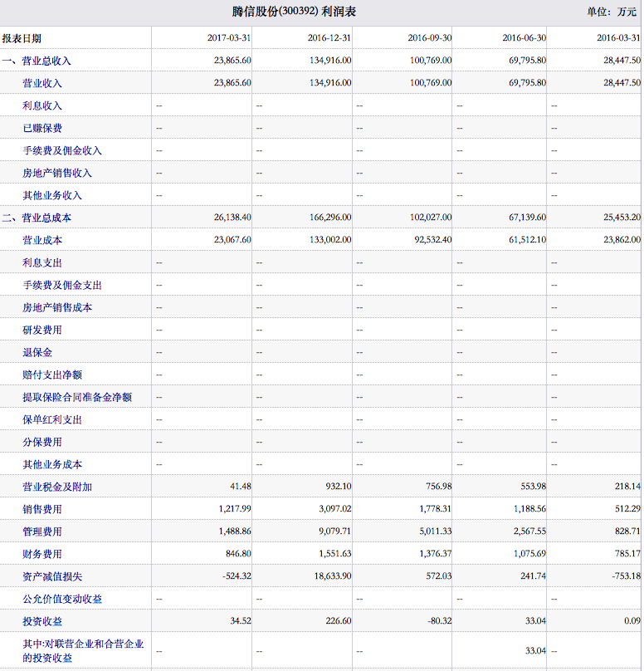The image size is (644, 671).
Task: Click the 利息支出 row label
Action: tap(41, 262)
